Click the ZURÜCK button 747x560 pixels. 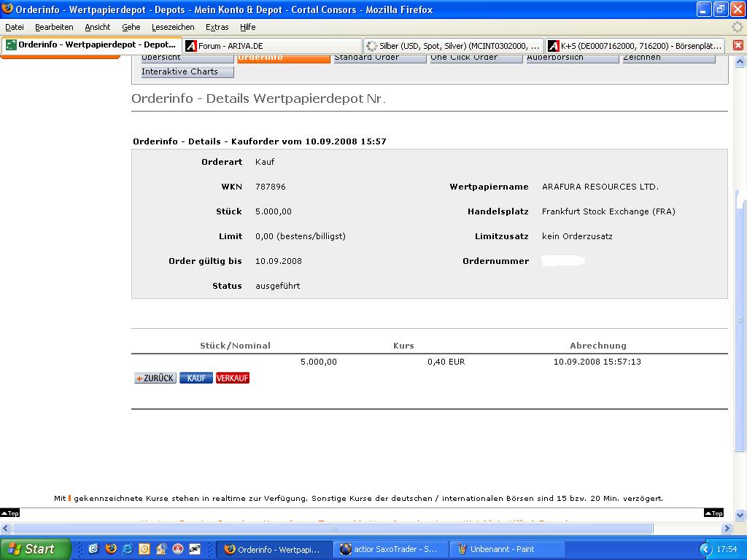pyautogui.click(x=155, y=378)
